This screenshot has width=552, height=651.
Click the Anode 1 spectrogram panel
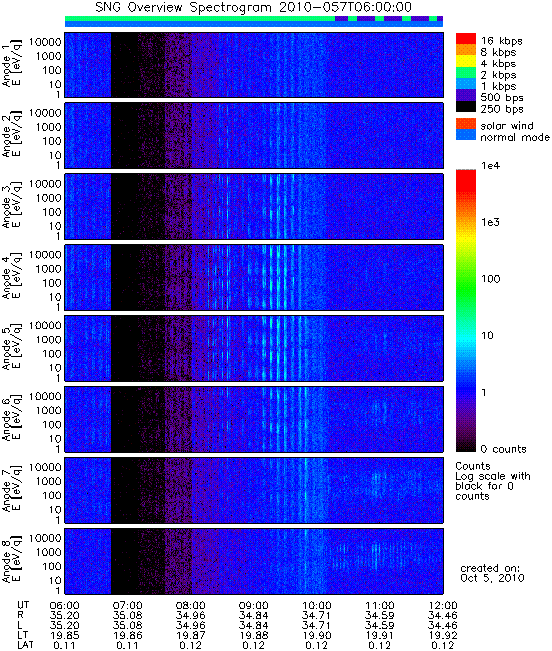click(254, 65)
